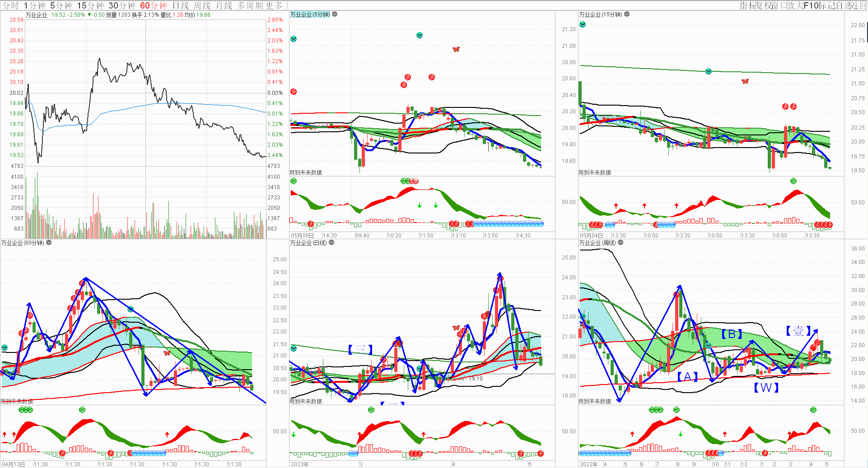Click the 【B】 wave label in weekly chart

pos(732,334)
